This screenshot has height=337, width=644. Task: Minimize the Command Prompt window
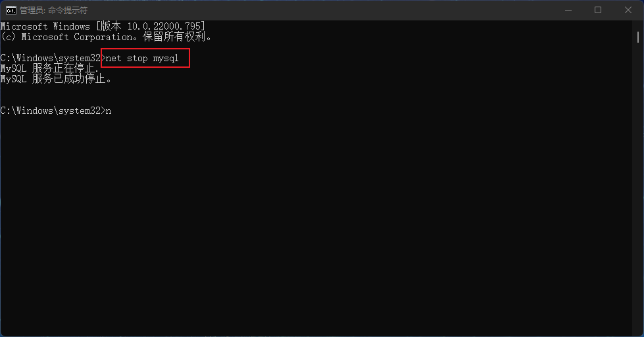[x=568, y=11]
